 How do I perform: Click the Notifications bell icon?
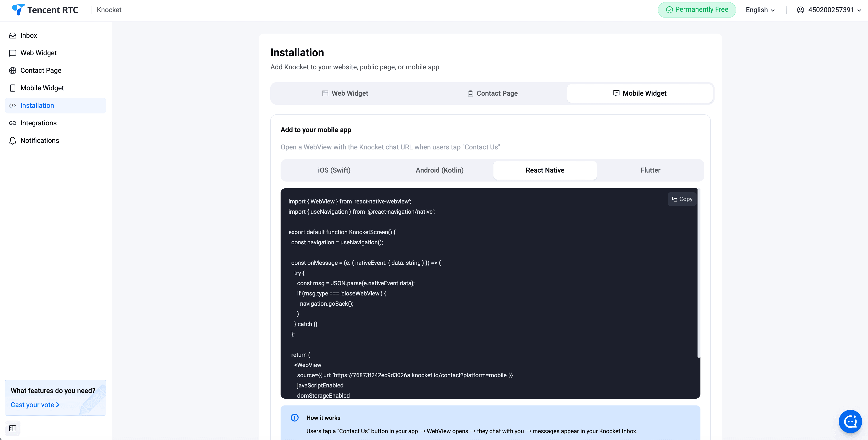13,140
